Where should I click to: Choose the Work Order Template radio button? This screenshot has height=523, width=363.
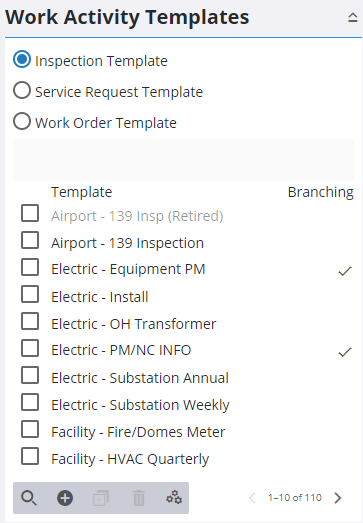22,121
